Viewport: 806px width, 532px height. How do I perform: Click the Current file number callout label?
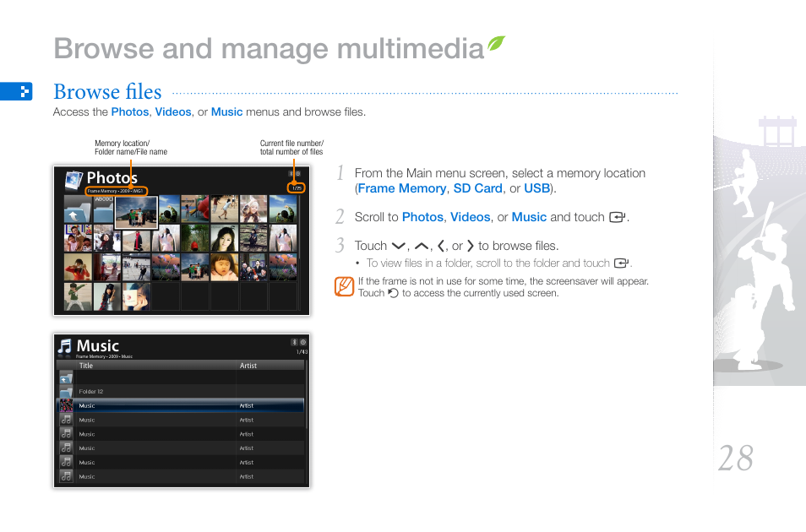(291, 148)
